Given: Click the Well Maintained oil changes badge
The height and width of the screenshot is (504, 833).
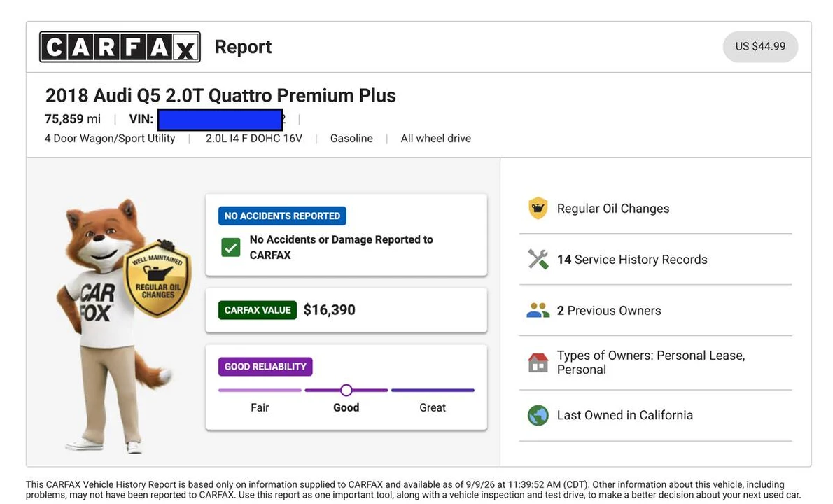Looking at the screenshot, I should click(157, 279).
